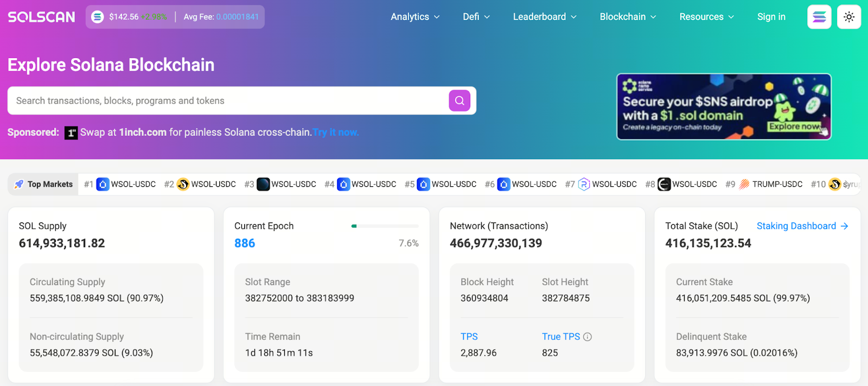The width and height of the screenshot is (868, 386).
Task: Open the Leaderboard dropdown
Action: click(x=545, y=17)
